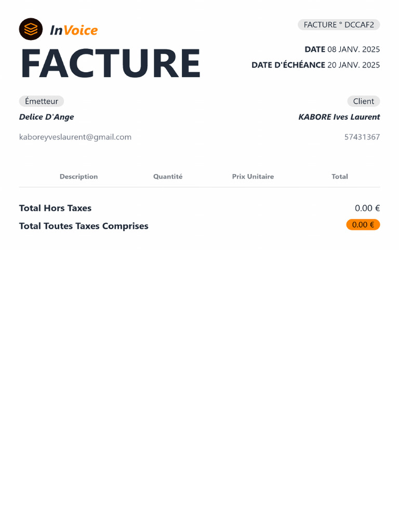Click the orange 0.00 € total badge
The height and width of the screenshot is (532, 399).
[x=363, y=224]
